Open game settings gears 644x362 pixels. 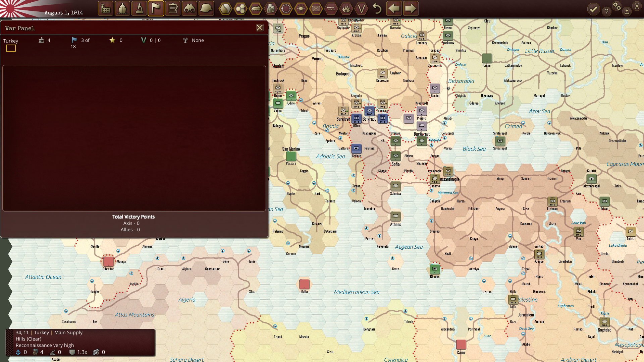point(617,6)
